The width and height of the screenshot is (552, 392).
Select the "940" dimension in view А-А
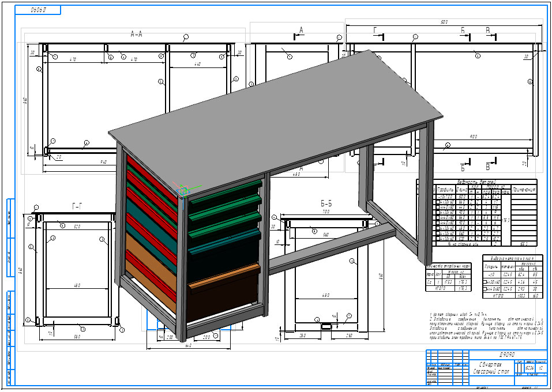tap(103, 162)
